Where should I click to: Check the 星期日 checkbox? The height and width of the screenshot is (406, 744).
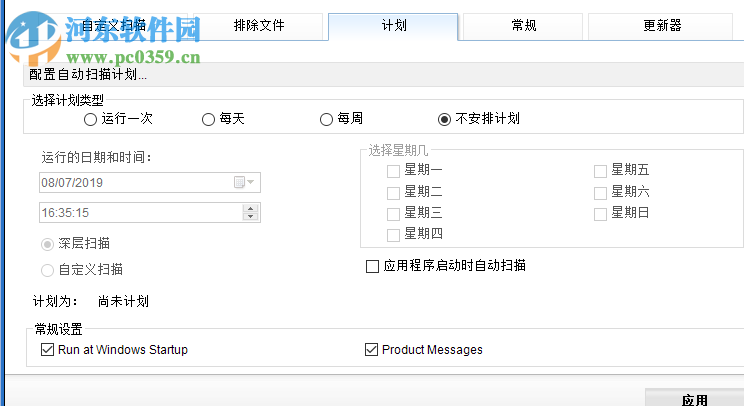tap(600, 214)
